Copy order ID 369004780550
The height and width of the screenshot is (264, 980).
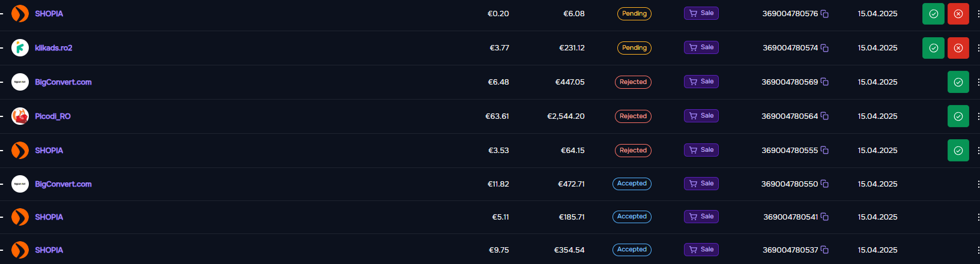coord(825,184)
